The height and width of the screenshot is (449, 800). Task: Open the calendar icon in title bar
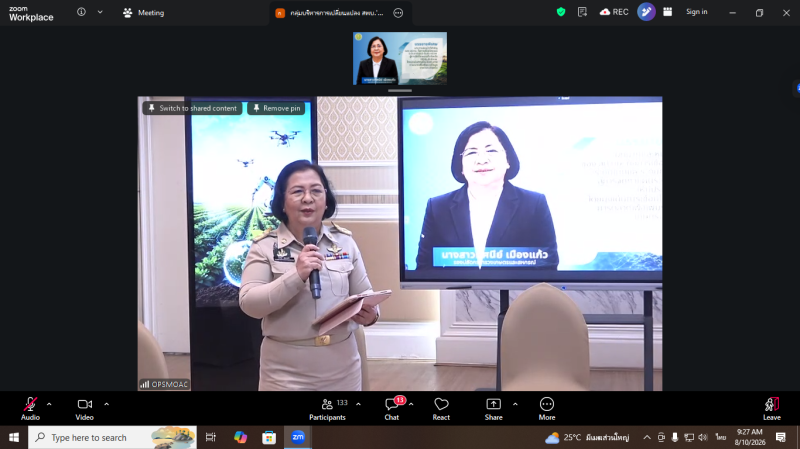[667, 12]
